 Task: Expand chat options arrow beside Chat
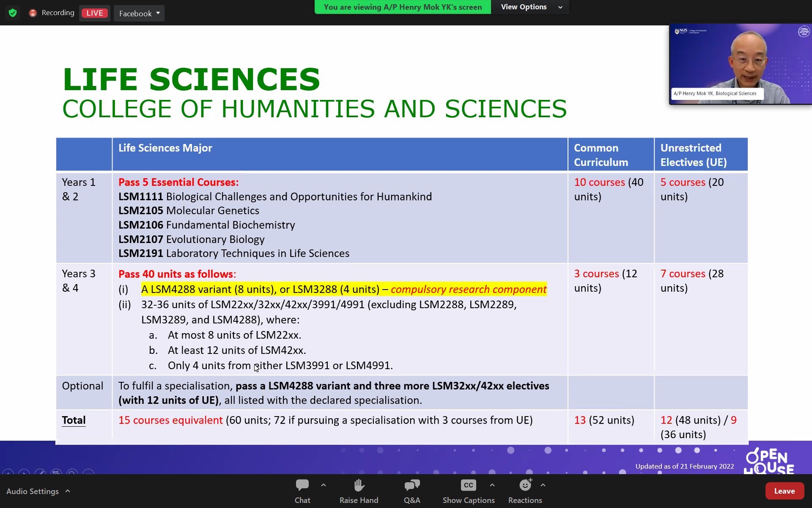(324, 485)
